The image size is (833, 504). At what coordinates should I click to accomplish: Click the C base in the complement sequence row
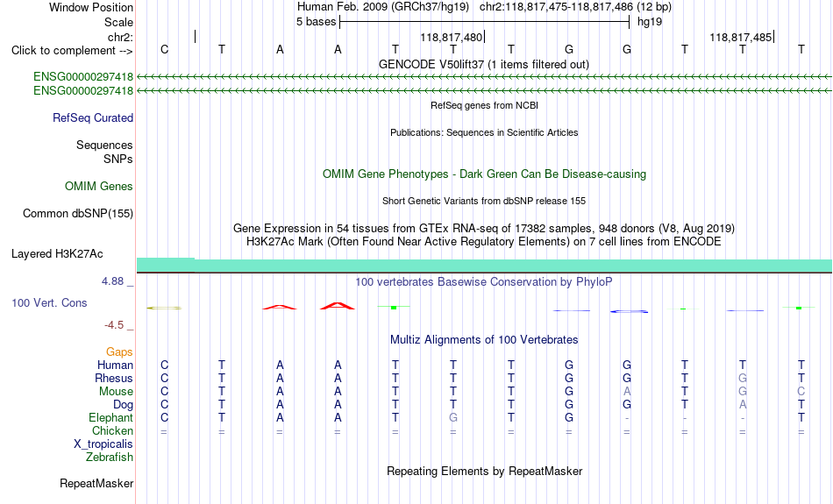point(164,49)
